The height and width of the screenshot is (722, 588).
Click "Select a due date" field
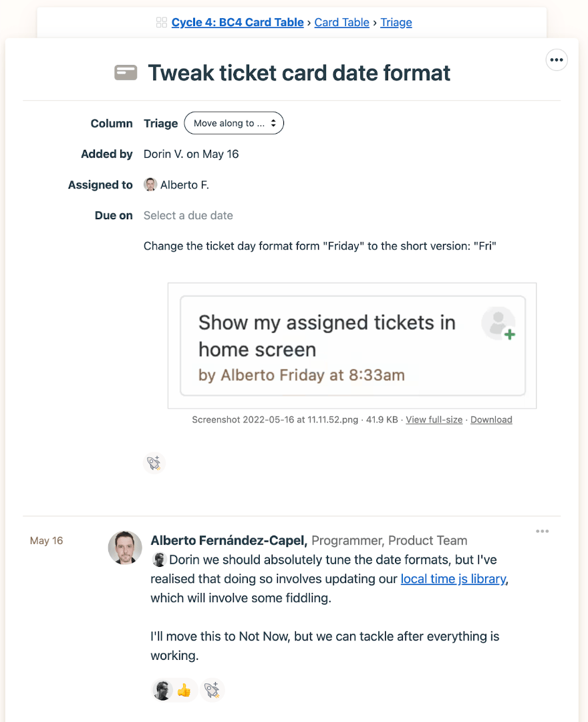point(188,215)
